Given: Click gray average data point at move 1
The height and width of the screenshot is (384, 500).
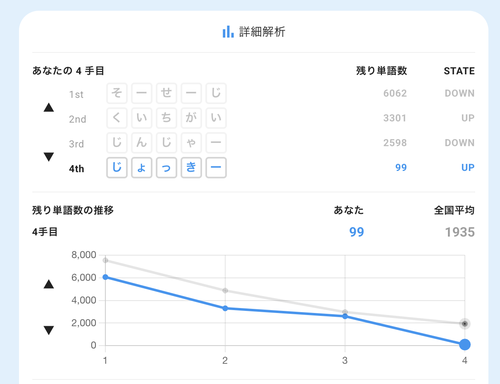Looking at the screenshot, I should [105, 260].
